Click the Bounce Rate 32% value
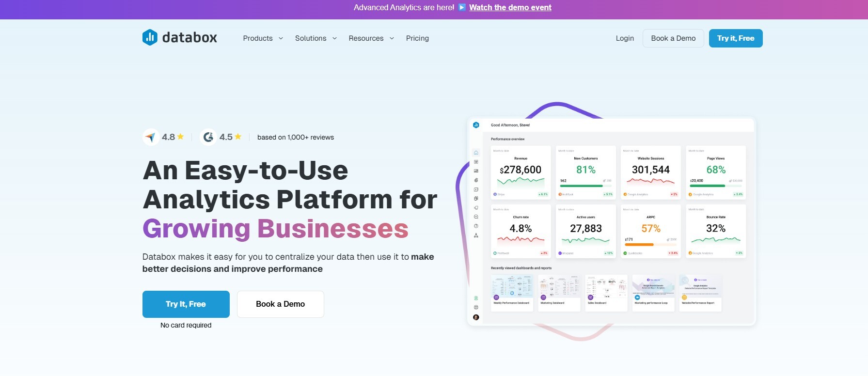 pos(716,228)
